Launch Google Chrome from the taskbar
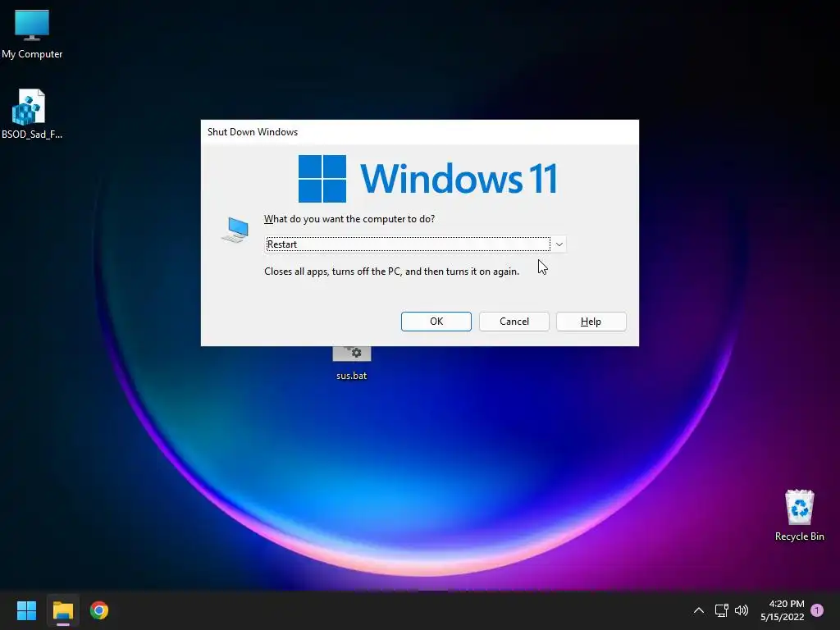This screenshot has width=840, height=630. tap(99, 610)
